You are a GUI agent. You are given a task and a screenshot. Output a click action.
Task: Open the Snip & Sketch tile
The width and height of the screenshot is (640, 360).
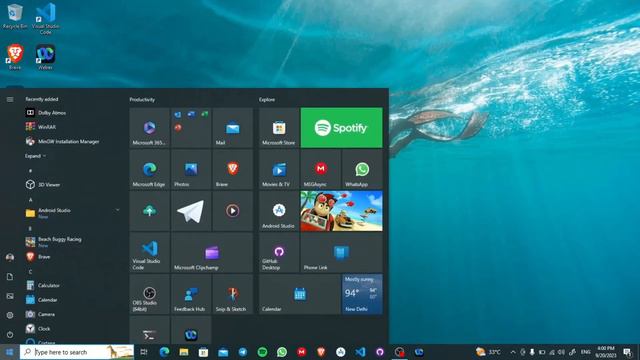(x=233, y=294)
